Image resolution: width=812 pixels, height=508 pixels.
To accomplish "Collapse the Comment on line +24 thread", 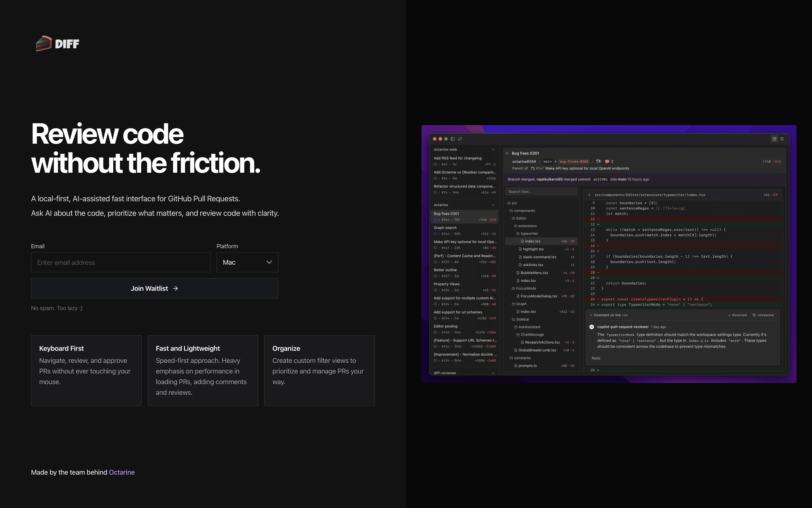I will point(591,315).
